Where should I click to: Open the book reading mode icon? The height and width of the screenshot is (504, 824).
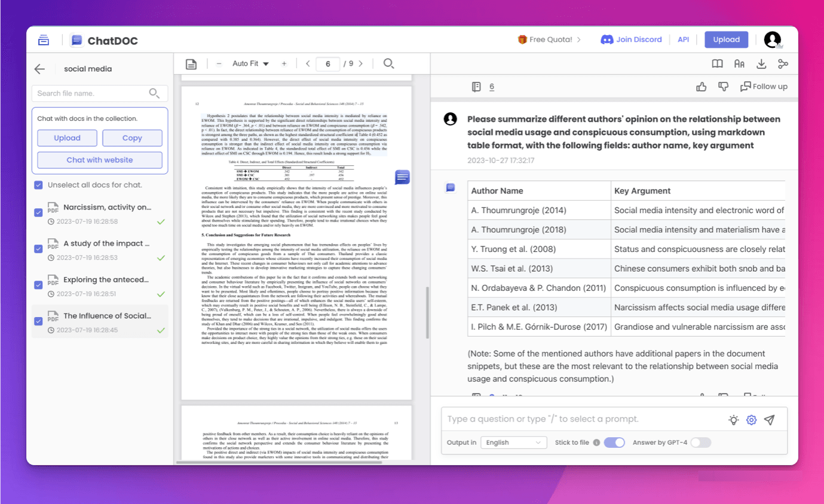pyautogui.click(x=717, y=64)
